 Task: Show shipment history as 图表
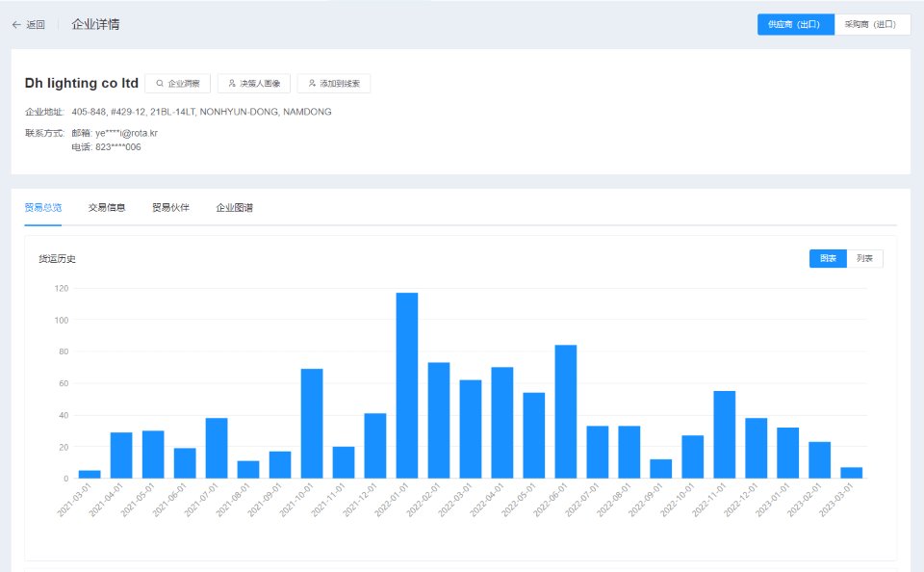pos(828,258)
